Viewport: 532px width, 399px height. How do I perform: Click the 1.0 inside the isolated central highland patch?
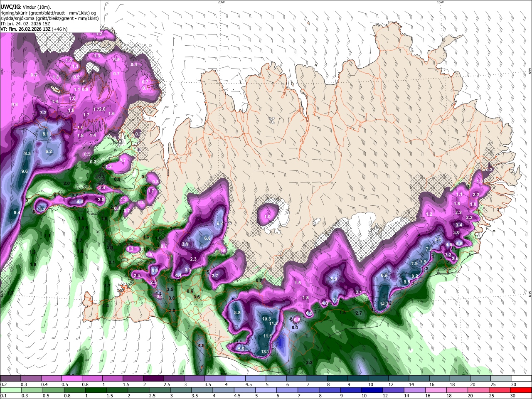(267, 217)
